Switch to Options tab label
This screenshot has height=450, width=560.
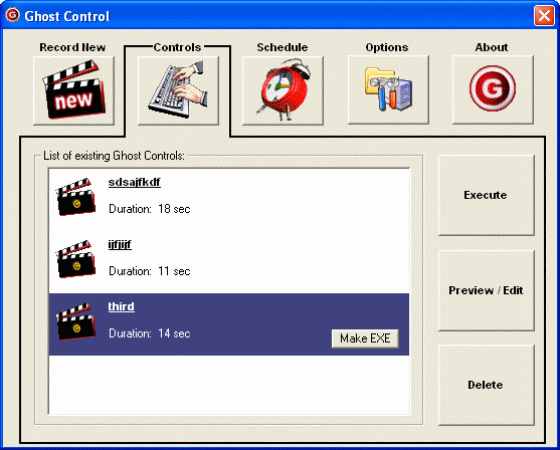pos(387,47)
